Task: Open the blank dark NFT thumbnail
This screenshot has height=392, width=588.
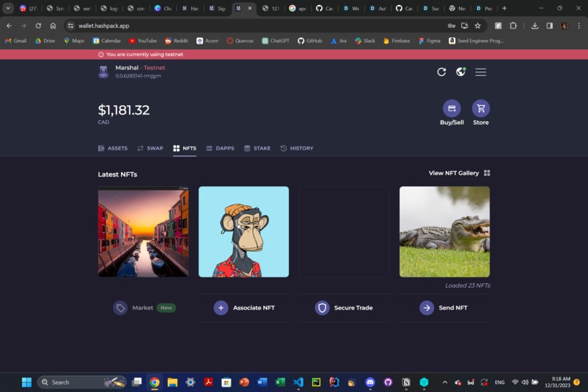Action: [x=344, y=232]
